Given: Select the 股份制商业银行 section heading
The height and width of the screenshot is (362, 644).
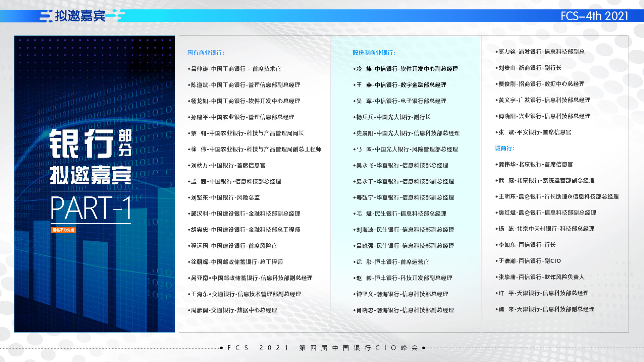Looking at the screenshot, I should [x=374, y=53].
